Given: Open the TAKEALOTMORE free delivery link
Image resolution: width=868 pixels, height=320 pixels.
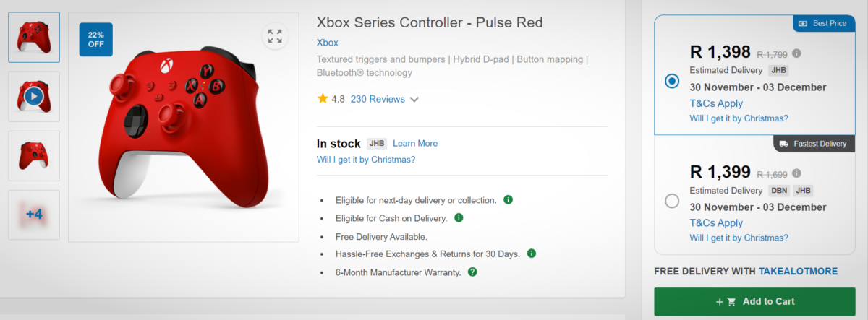Looking at the screenshot, I should tap(798, 271).
